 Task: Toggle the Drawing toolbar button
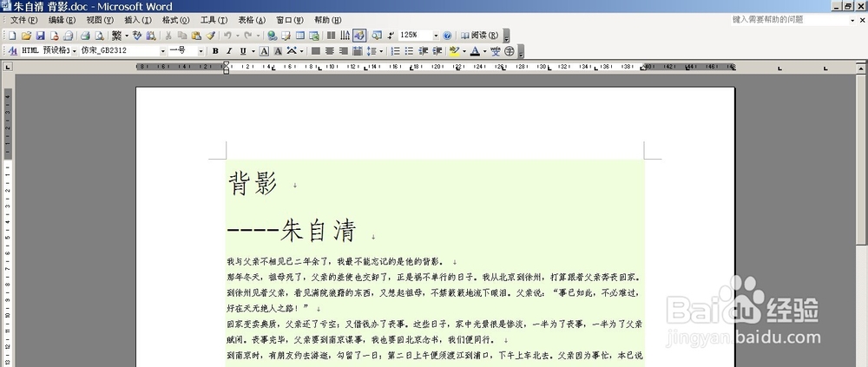coord(359,36)
